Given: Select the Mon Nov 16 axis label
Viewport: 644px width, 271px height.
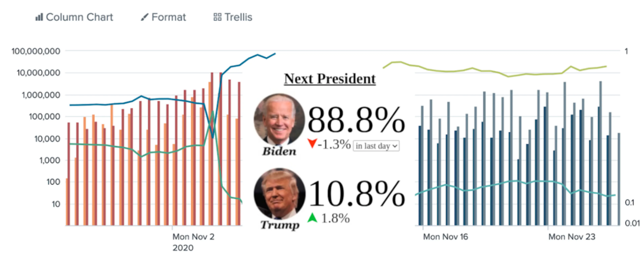Looking at the screenshot, I should (x=445, y=236).
